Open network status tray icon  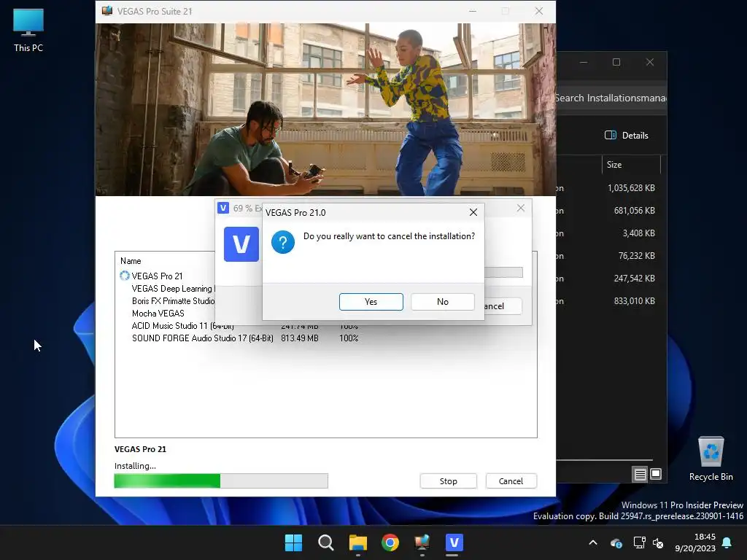pos(639,542)
